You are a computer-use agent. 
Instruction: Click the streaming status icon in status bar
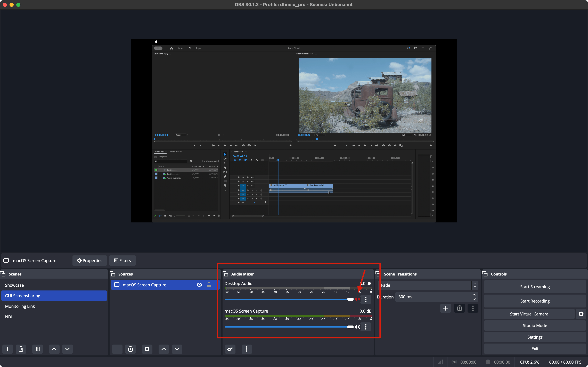[454, 362]
